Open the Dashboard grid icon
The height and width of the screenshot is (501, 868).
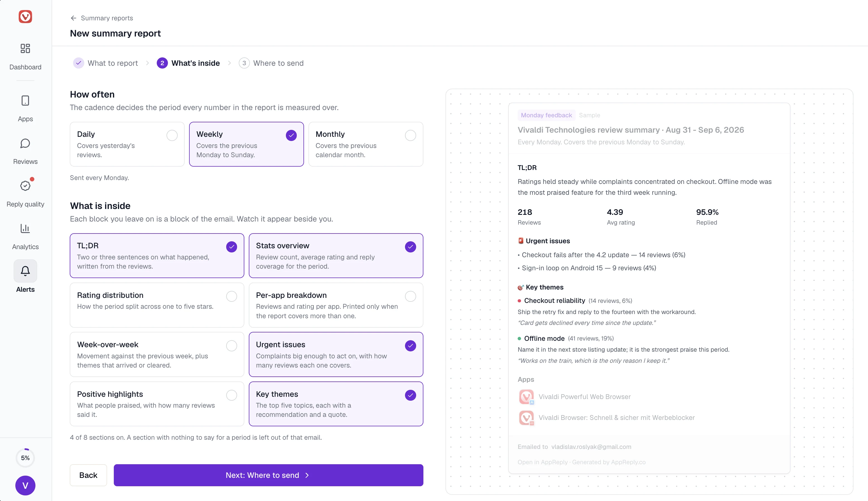[25, 48]
